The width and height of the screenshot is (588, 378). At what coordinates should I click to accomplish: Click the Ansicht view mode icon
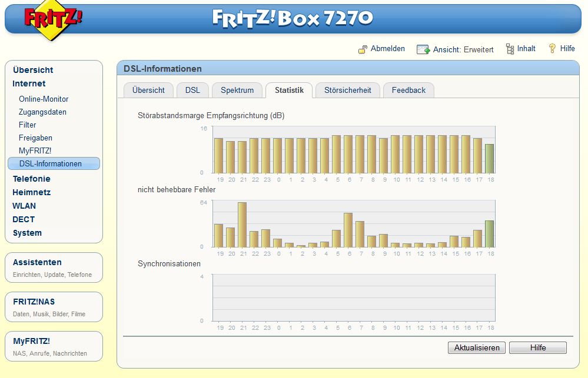pos(423,49)
